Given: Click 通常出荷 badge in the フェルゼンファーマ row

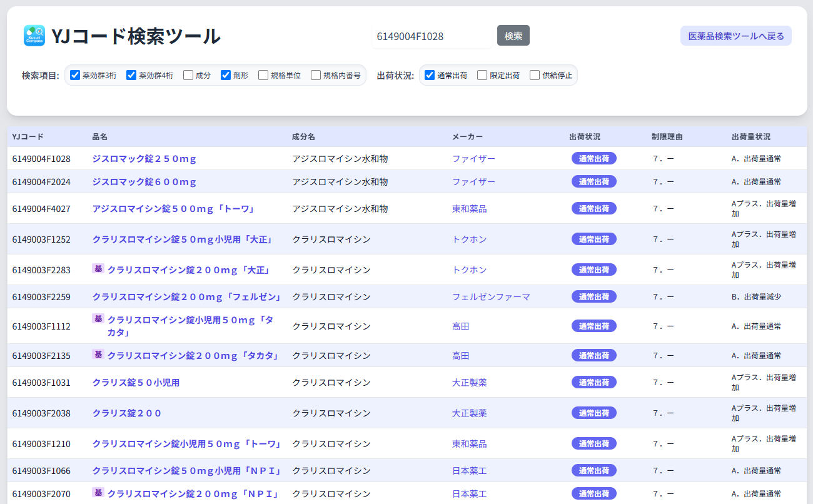Looking at the screenshot, I should point(593,296).
